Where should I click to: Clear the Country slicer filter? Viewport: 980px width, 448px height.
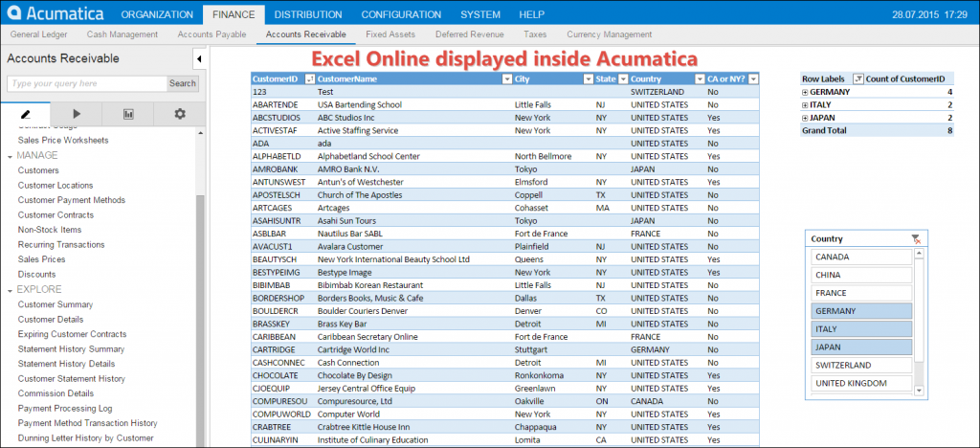click(x=917, y=238)
